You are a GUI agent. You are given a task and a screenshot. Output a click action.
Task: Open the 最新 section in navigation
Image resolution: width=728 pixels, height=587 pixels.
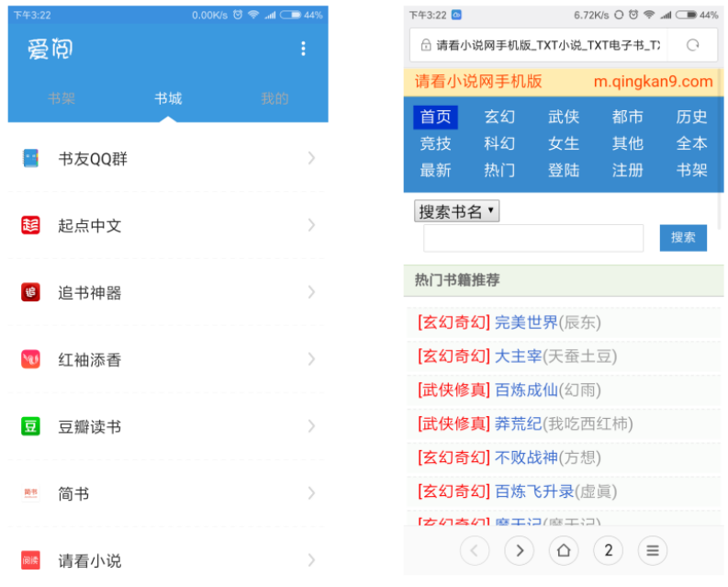pyautogui.click(x=435, y=171)
